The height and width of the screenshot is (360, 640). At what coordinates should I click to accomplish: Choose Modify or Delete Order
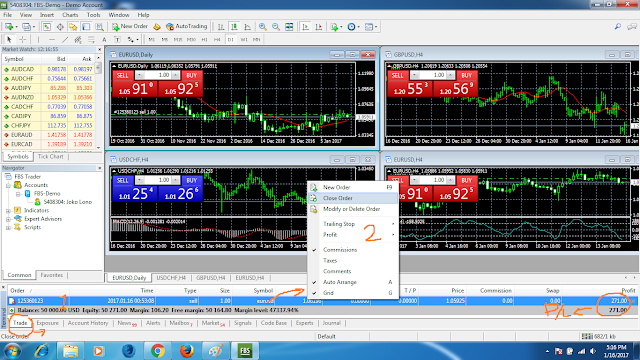coord(353,209)
